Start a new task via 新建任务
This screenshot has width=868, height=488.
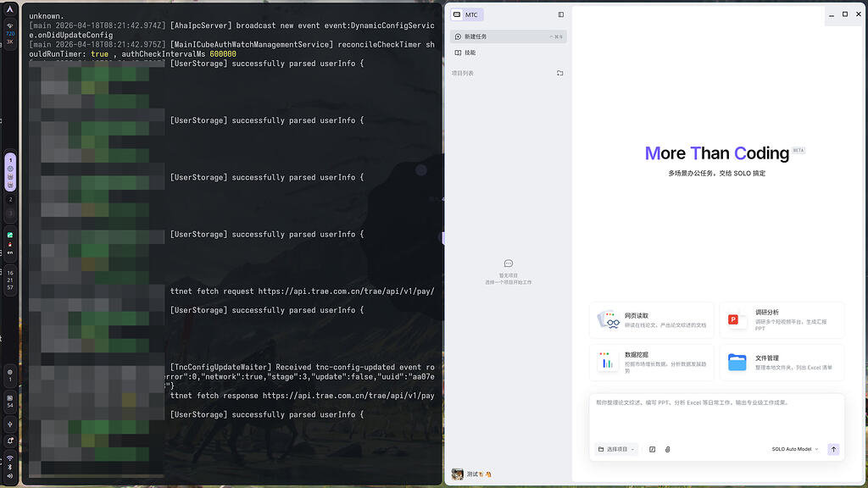click(x=509, y=36)
